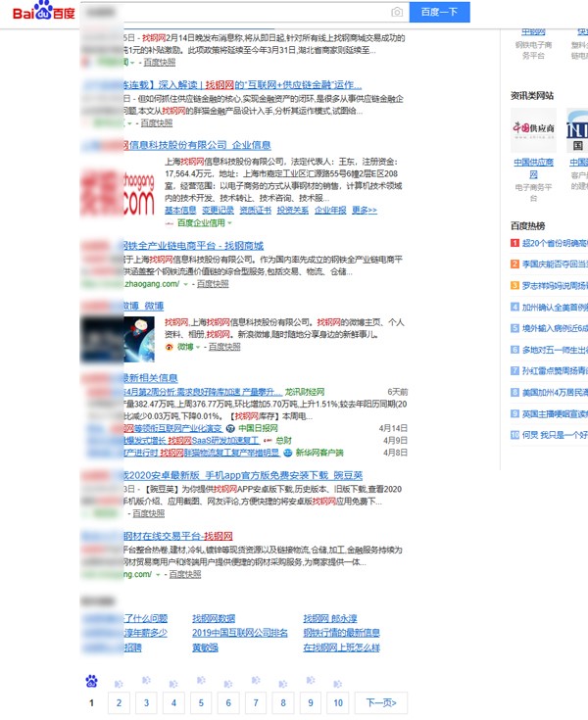The height and width of the screenshot is (720, 588).
Task: Click the 中国日报网 source icon
Action: (230, 428)
